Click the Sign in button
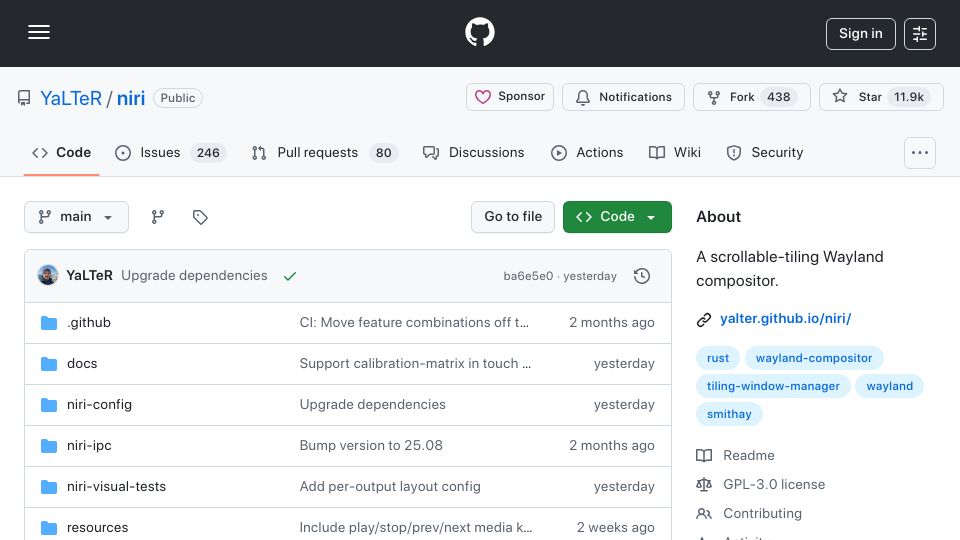 pyautogui.click(x=860, y=34)
